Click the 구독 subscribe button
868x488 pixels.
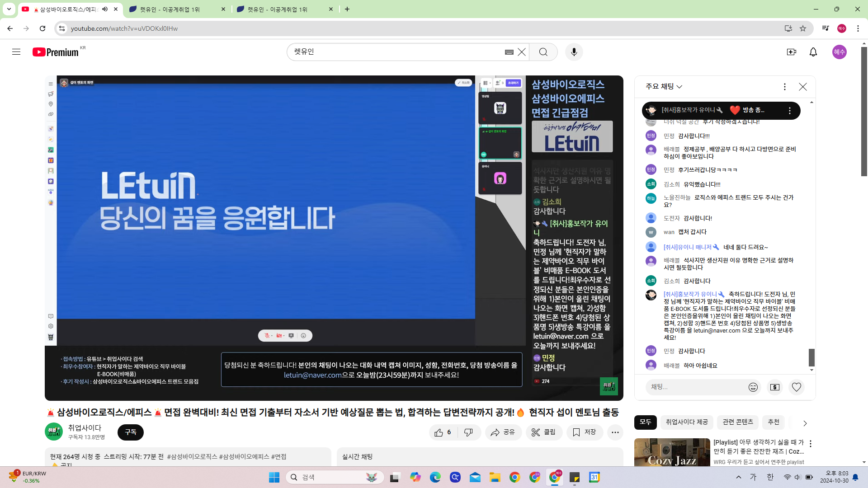[x=130, y=432]
